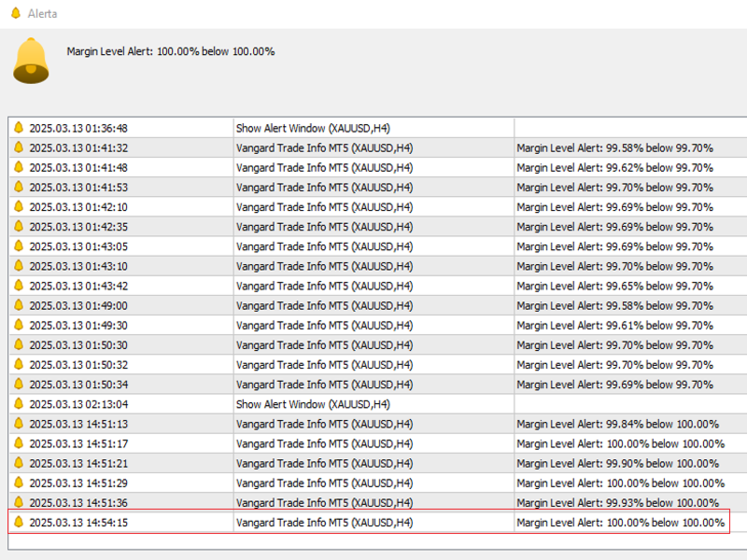Click the bell icon of row 01:43:42
747x560 pixels.
19,286
